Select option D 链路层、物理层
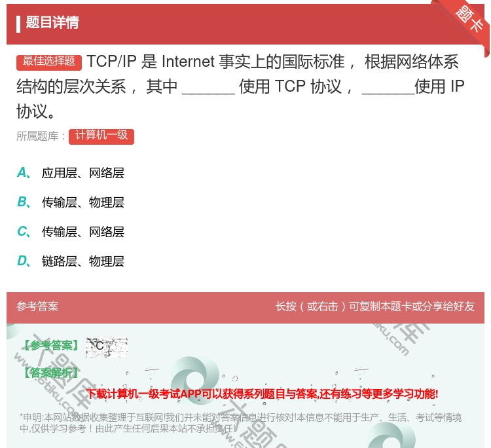Image resolution: width=491 pixels, height=448 pixels. click(71, 261)
